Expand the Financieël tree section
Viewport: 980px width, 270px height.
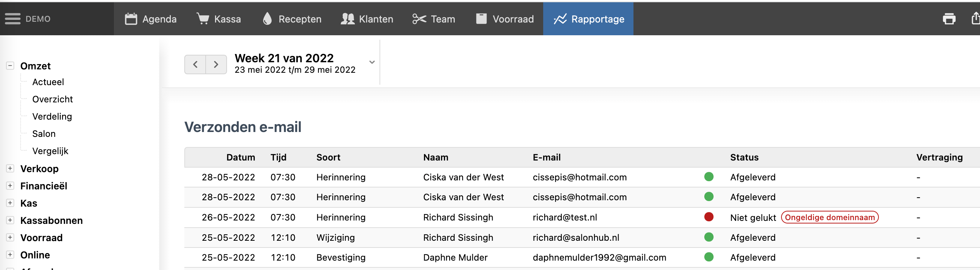click(10, 186)
